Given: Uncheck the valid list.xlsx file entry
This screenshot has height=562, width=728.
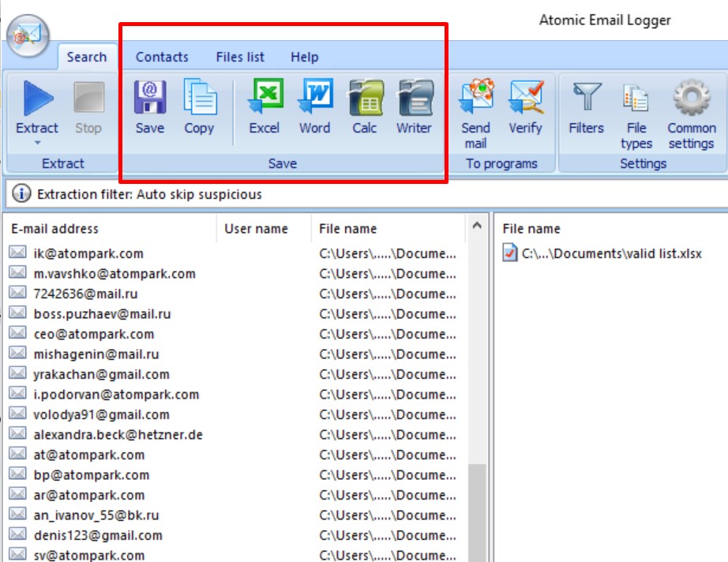Looking at the screenshot, I should coord(510,254).
